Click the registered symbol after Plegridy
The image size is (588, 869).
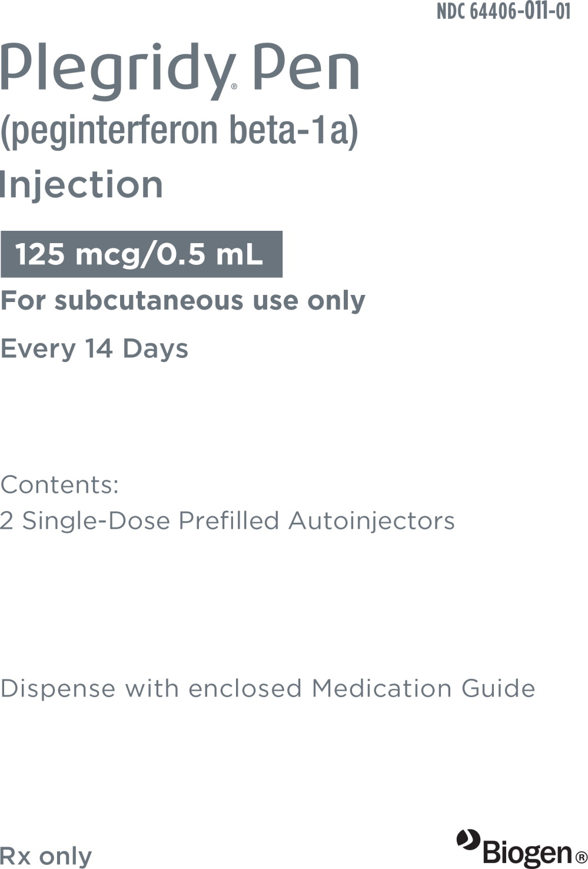pyautogui.click(x=234, y=86)
